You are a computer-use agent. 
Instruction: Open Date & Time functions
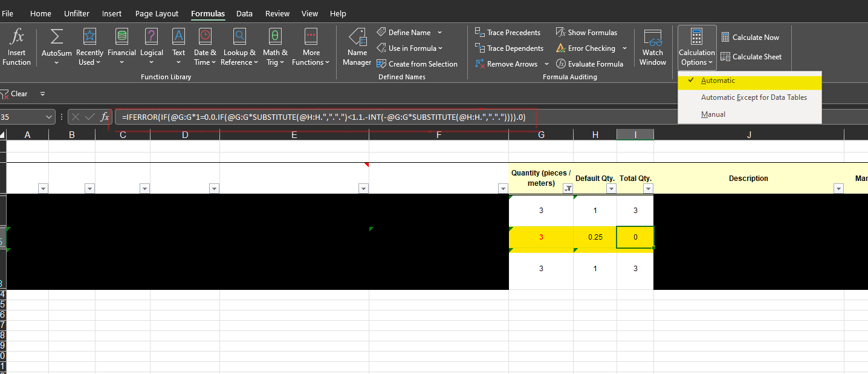(205, 47)
